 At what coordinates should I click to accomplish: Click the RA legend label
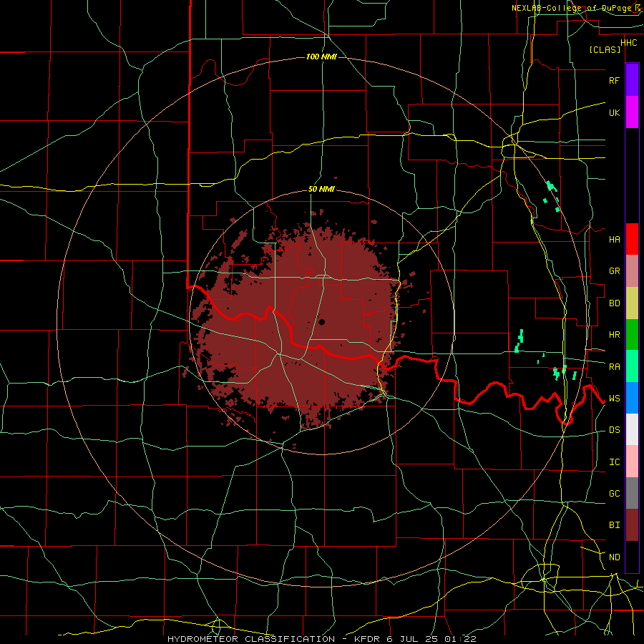click(614, 367)
